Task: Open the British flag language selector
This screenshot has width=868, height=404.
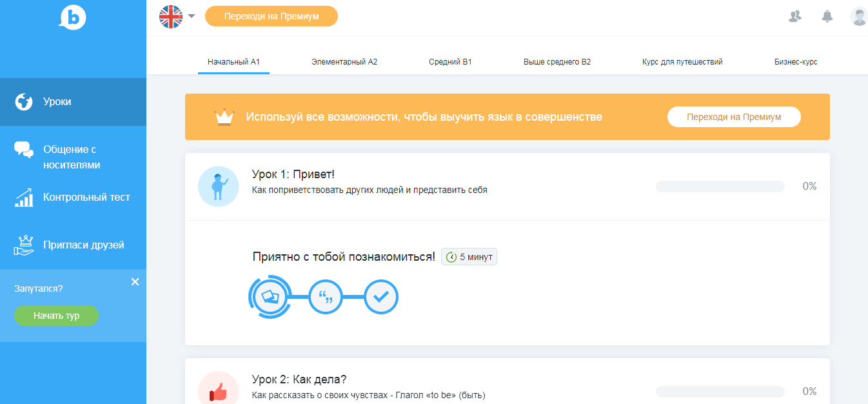Action: coord(171,17)
